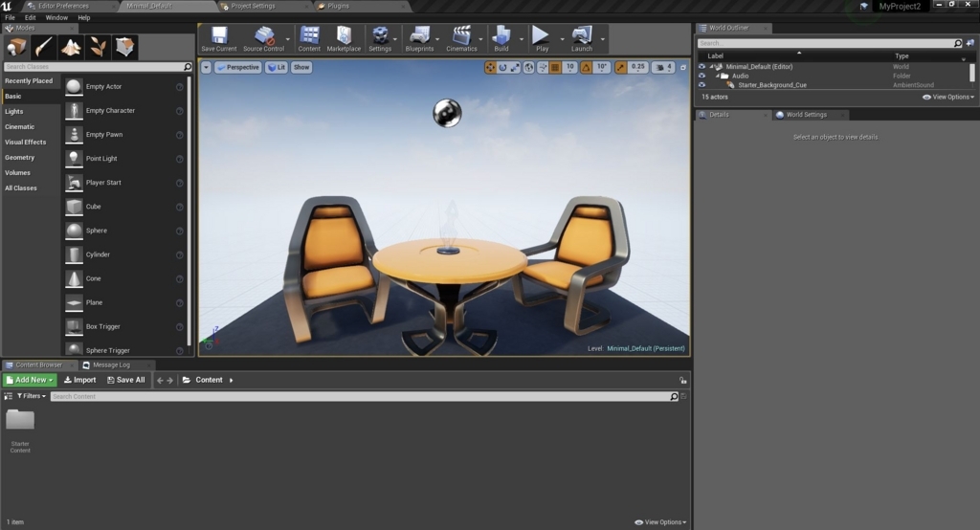
Task: Open the Cinematics toolbar menu
Action: point(461,39)
